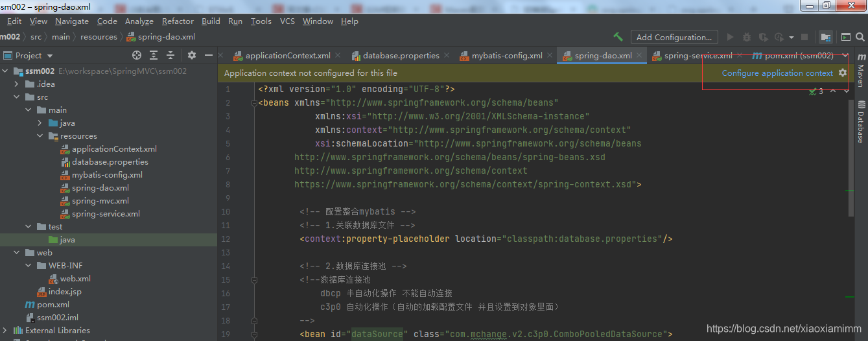Open the Tools menu

(261, 21)
